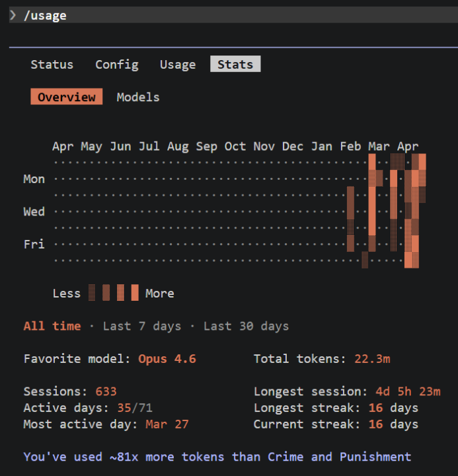The height and width of the screenshot is (476, 458).
Task: Choose the All time range
Action: [x=52, y=326]
